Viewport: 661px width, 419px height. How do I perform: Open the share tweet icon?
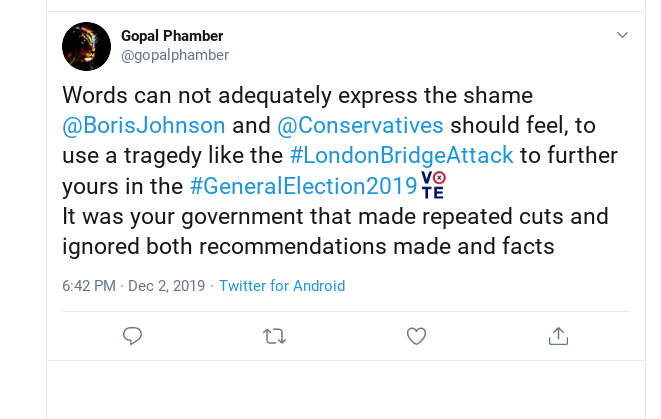click(x=559, y=336)
